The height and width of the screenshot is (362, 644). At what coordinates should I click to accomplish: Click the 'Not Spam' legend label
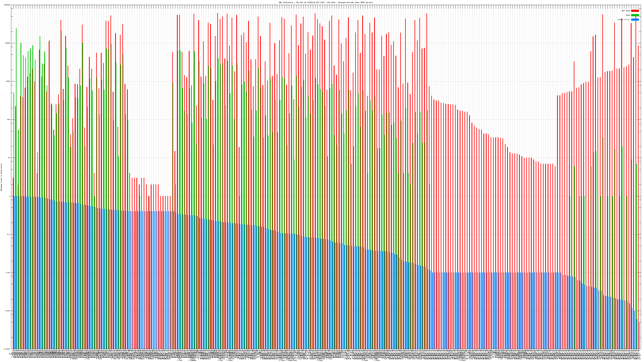(626, 11)
